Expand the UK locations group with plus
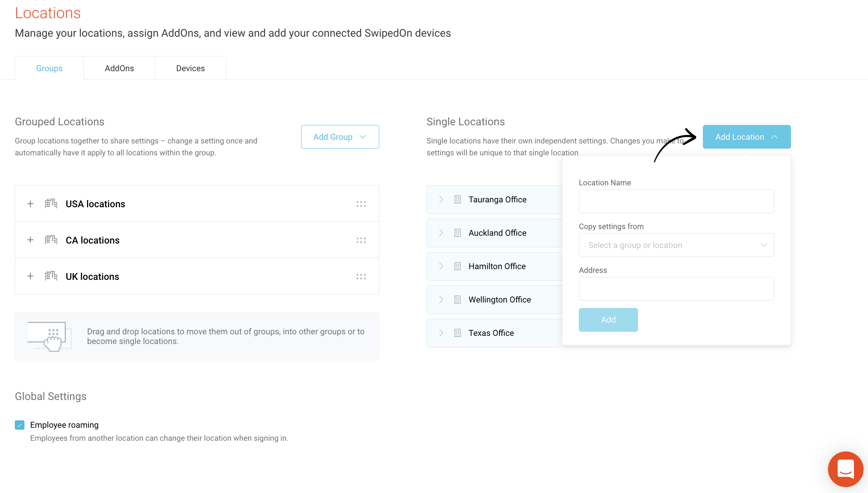868x493 pixels. (x=30, y=276)
